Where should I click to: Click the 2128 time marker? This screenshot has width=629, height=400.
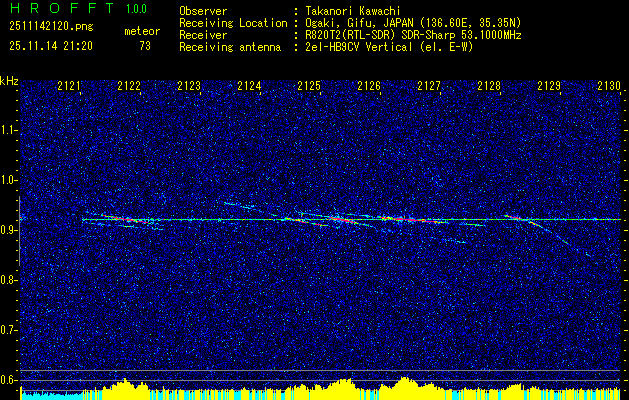(x=489, y=86)
